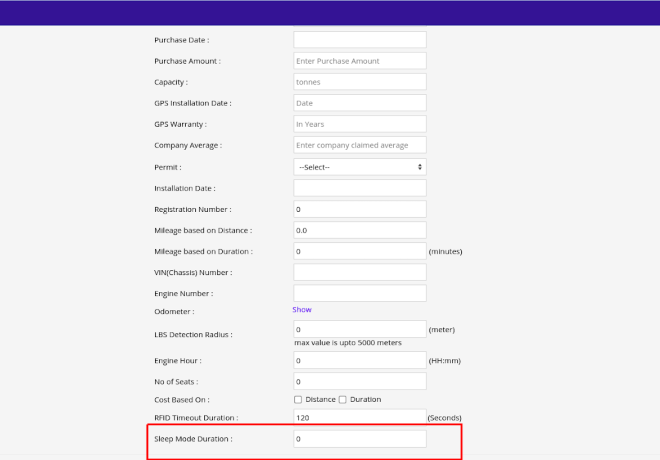Click the Installation Date field

[360, 188]
